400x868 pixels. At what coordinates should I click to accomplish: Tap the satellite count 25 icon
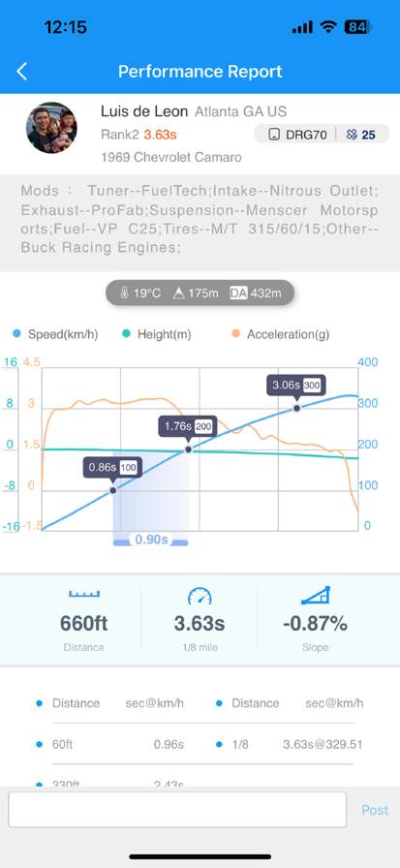pyautogui.click(x=360, y=134)
